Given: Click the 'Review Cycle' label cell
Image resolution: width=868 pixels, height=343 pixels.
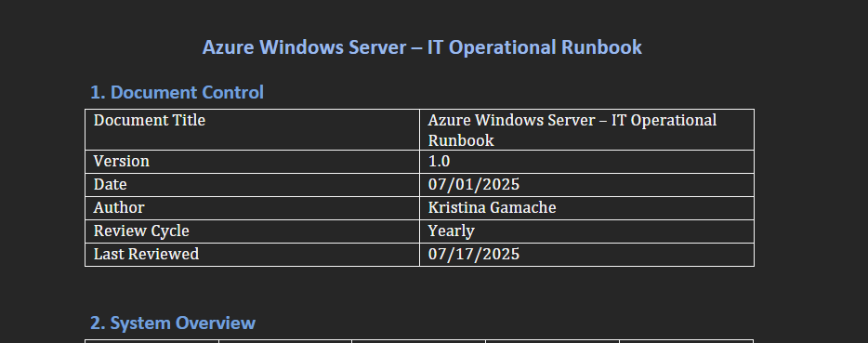Looking at the screenshot, I should click(x=253, y=231).
